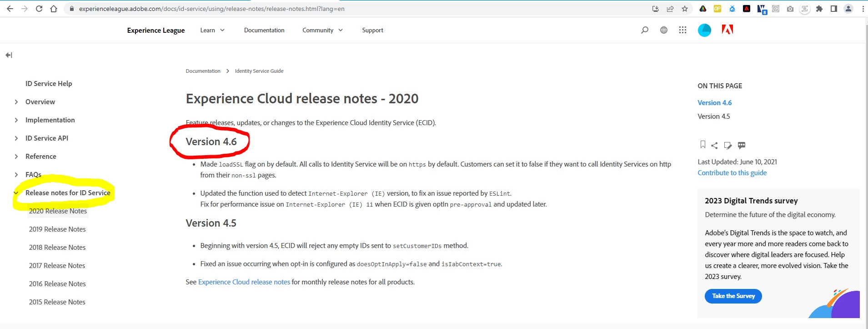Open the circled R extension icon

click(805, 9)
